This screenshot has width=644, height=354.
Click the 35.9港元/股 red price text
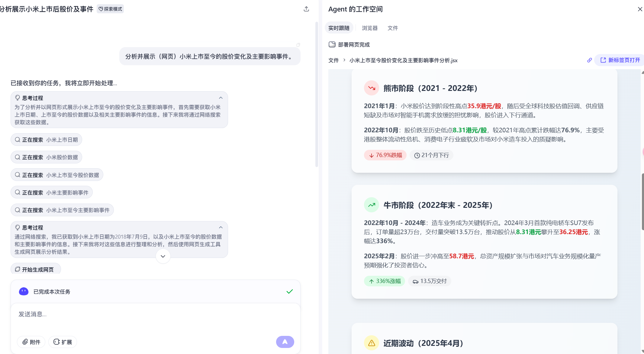484,106
